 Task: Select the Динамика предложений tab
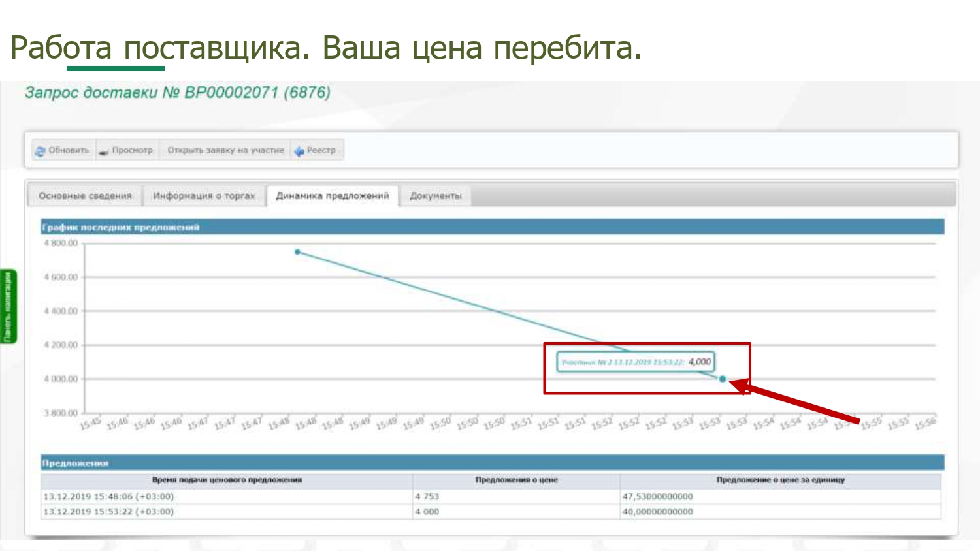pyautogui.click(x=332, y=196)
